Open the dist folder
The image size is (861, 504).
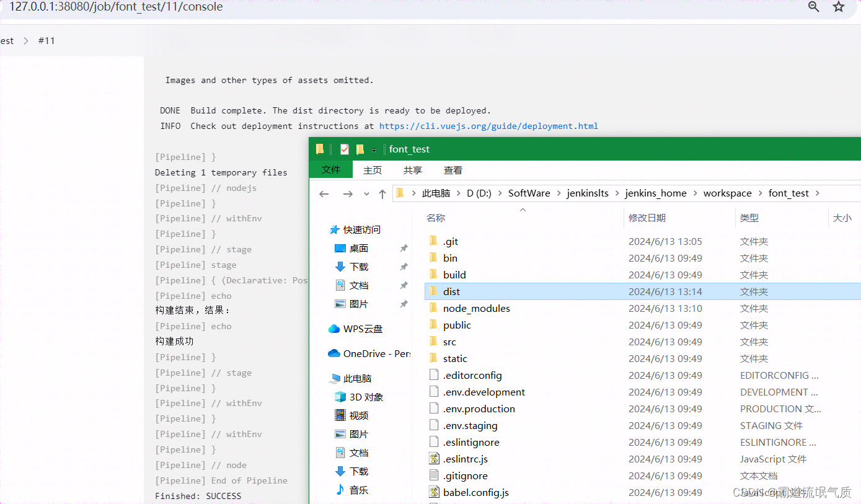[452, 291]
